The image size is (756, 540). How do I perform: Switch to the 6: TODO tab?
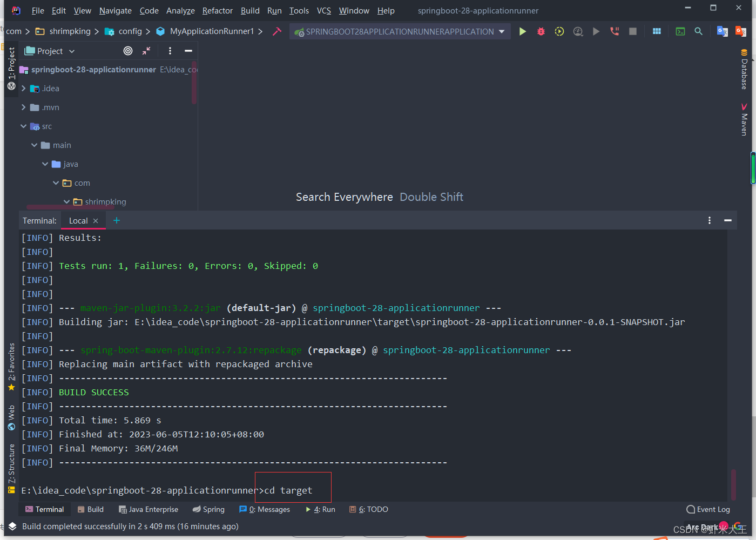369,509
